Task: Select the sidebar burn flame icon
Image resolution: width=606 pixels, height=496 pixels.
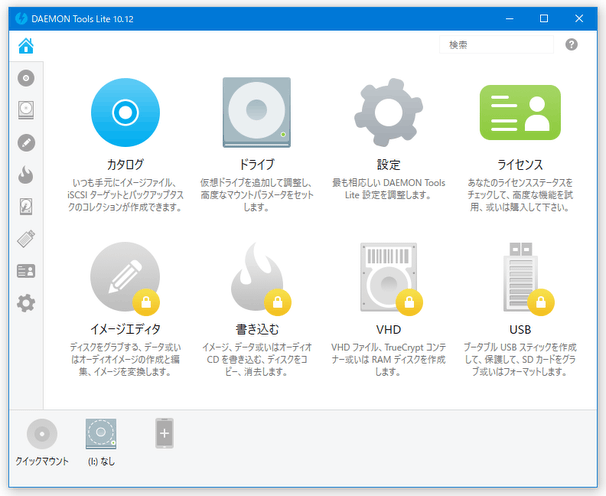Action: pyautogui.click(x=26, y=174)
